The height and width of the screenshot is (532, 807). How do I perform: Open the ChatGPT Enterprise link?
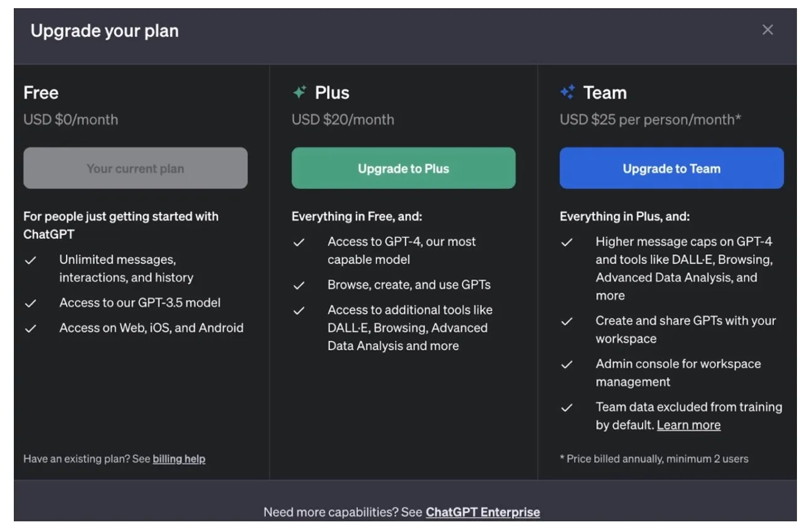tap(483, 512)
